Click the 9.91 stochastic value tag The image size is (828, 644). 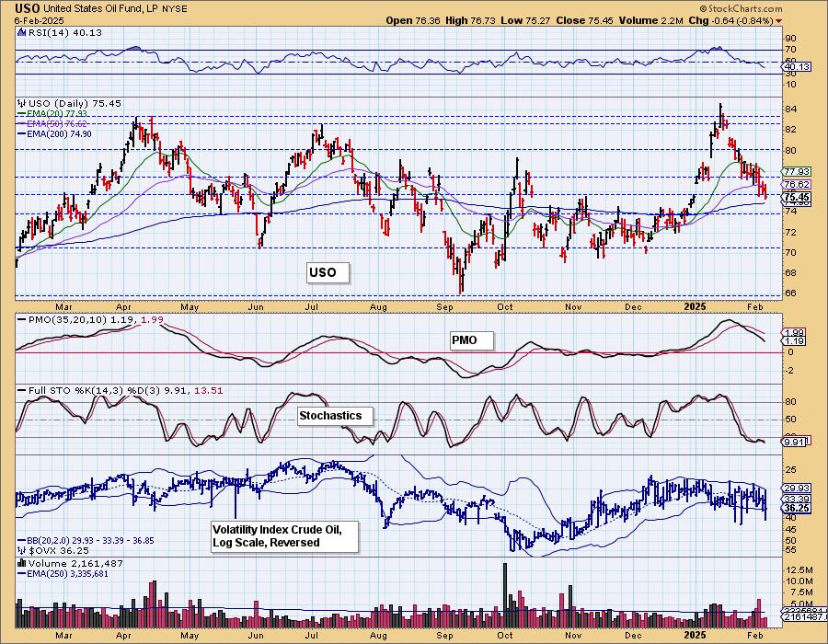click(x=794, y=442)
